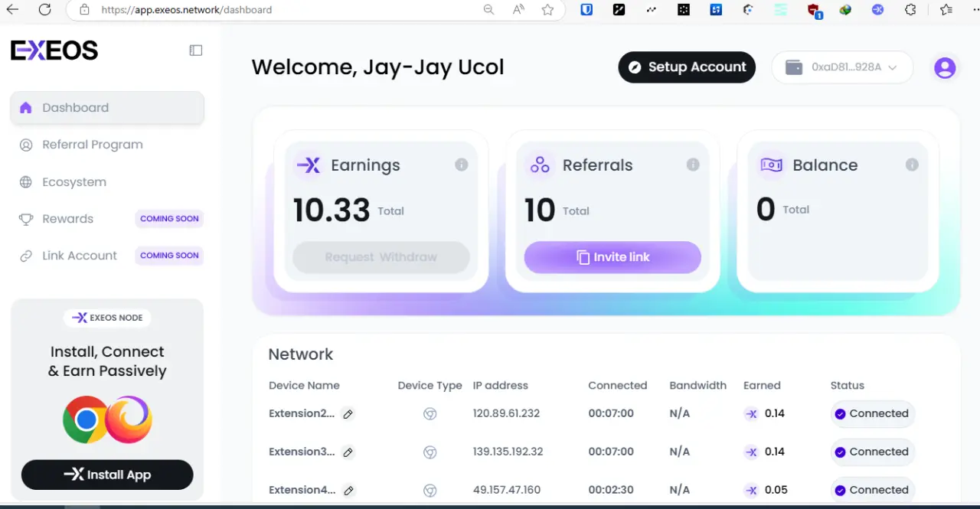Viewport: 980px width, 509px height.
Task: Open Referral Program page
Action: tap(92, 145)
